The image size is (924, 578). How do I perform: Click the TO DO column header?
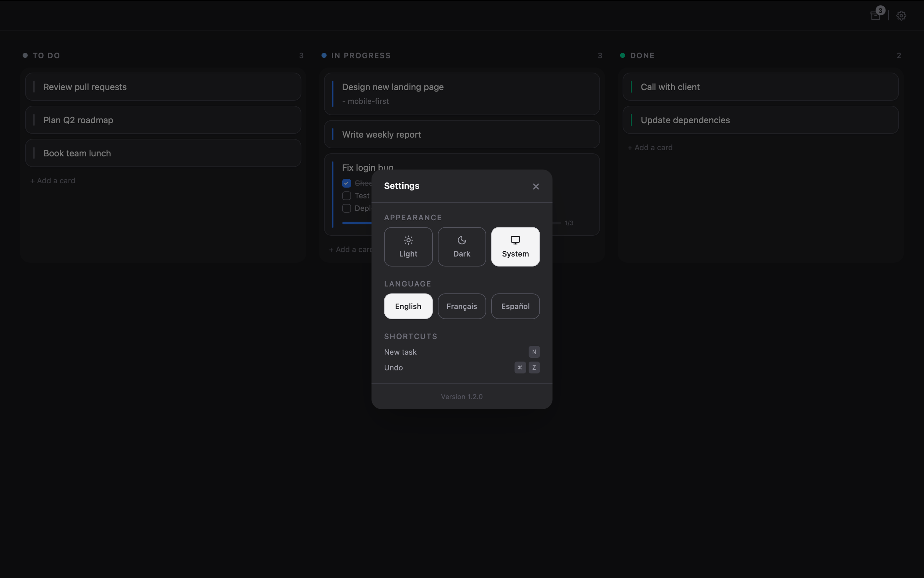(x=46, y=56)
